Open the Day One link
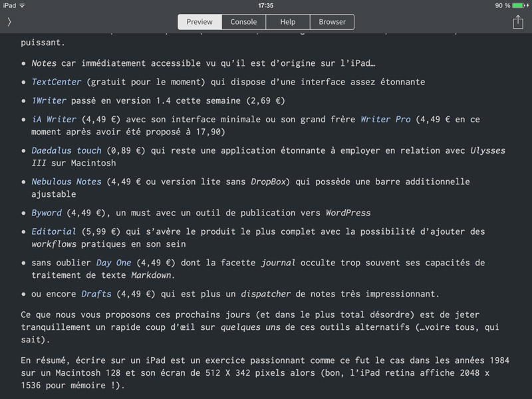532x399 pixels. pos(114,263)
